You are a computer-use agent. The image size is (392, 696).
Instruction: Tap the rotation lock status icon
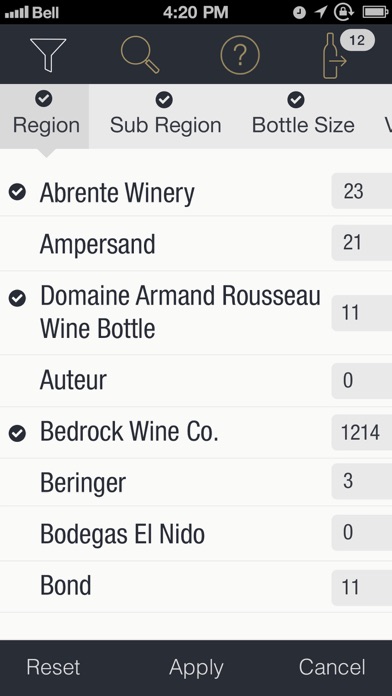click(x=344, y=12)
